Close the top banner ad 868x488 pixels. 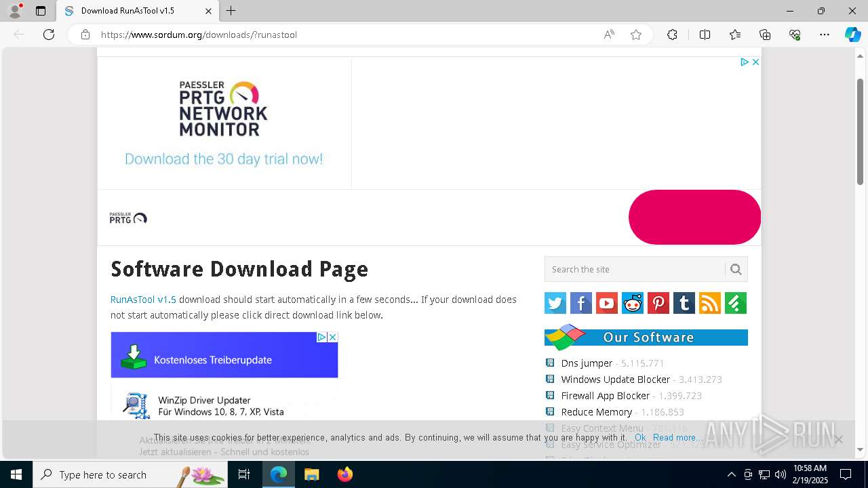point(755,62)
